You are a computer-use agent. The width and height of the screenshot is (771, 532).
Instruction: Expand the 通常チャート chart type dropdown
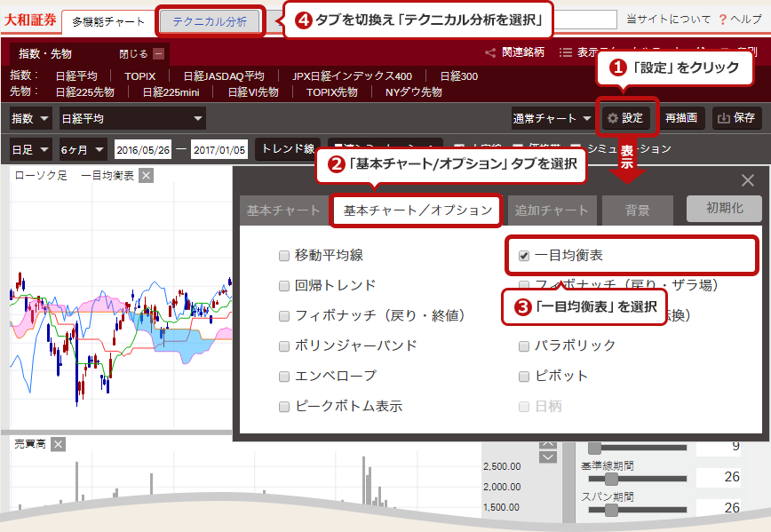pyautogui.click(x=553, y=118)
